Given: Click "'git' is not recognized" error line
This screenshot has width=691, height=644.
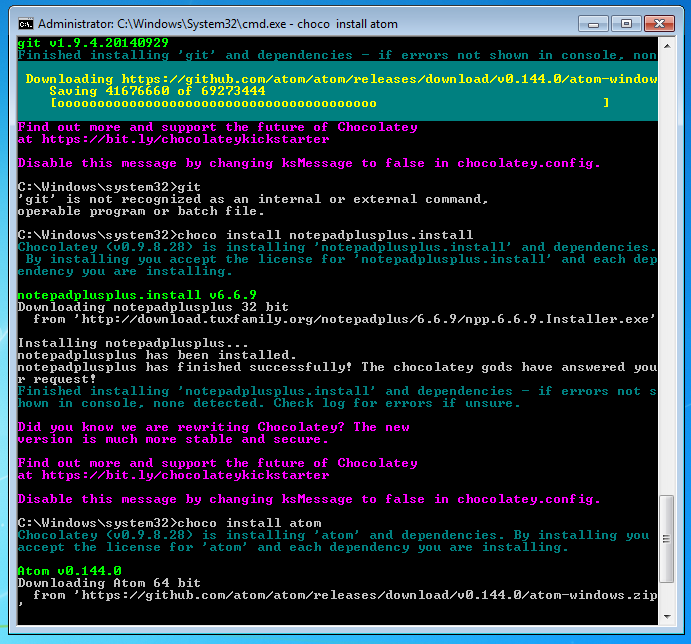Looking at the screenshot, I should coord(253,199).
